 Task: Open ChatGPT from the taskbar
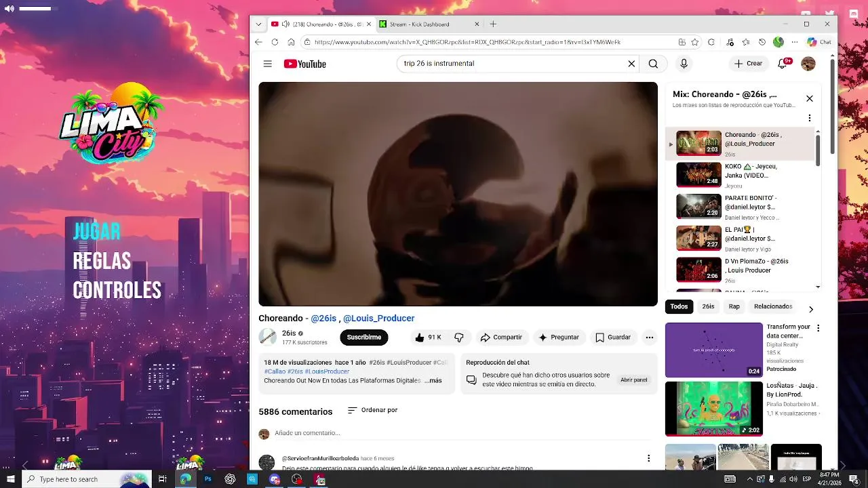point(230,479)
